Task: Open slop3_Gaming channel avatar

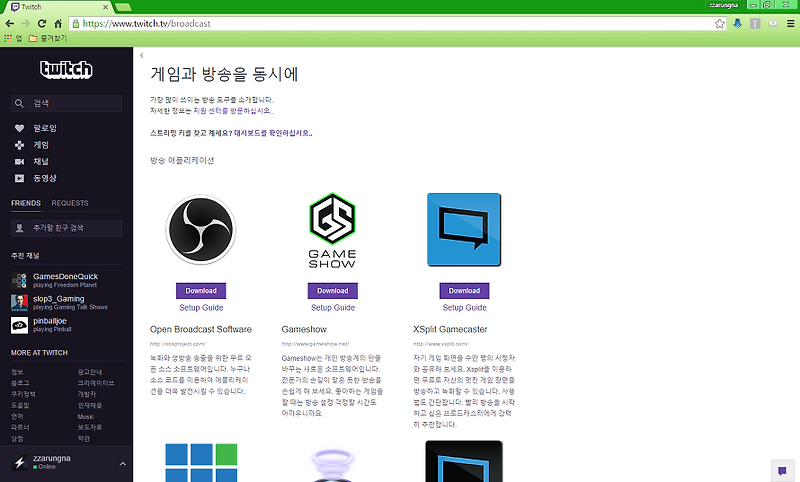Action: (x=19, y=303)
